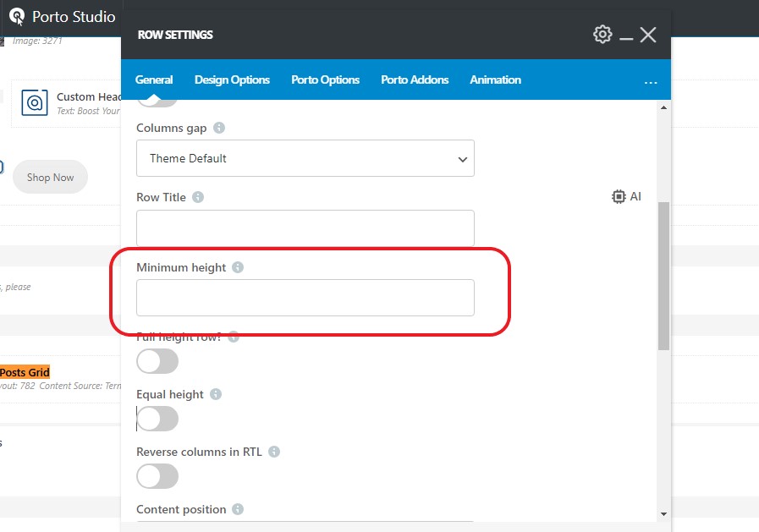Click the info icon next to Minimum height
Screen dimensions: 759x532
click(x=238, y=267)
